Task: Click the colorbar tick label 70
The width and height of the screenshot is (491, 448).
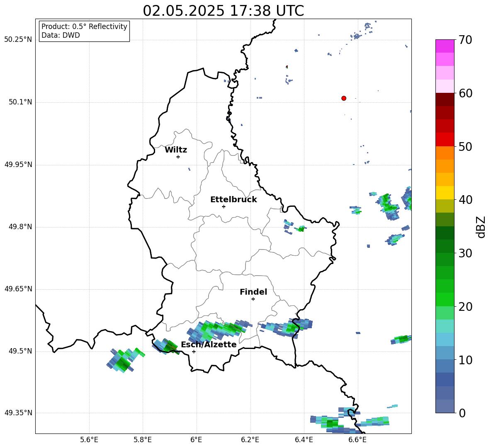Action: pyautogui.click(x=465, y=40)
